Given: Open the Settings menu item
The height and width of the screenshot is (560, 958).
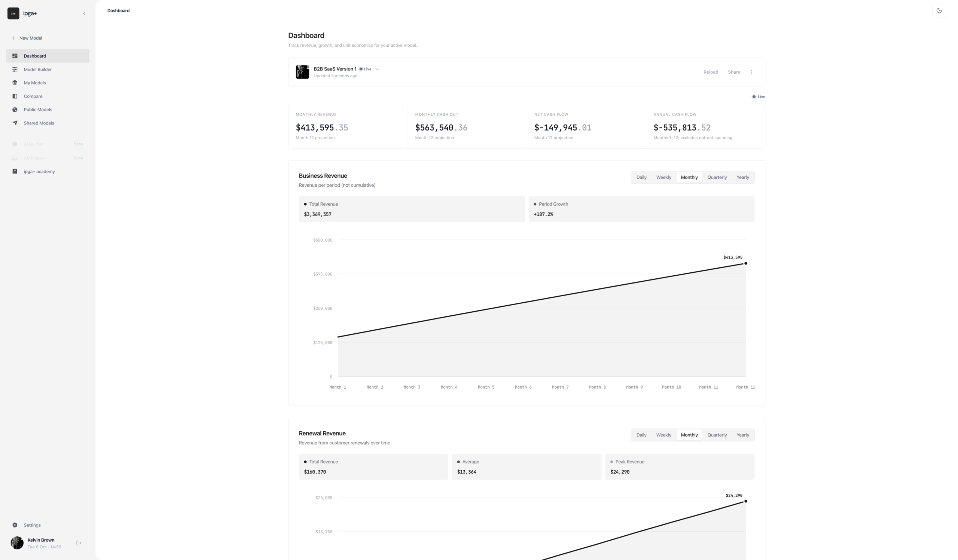Looking at the screenshot, I should click(48, 525).
